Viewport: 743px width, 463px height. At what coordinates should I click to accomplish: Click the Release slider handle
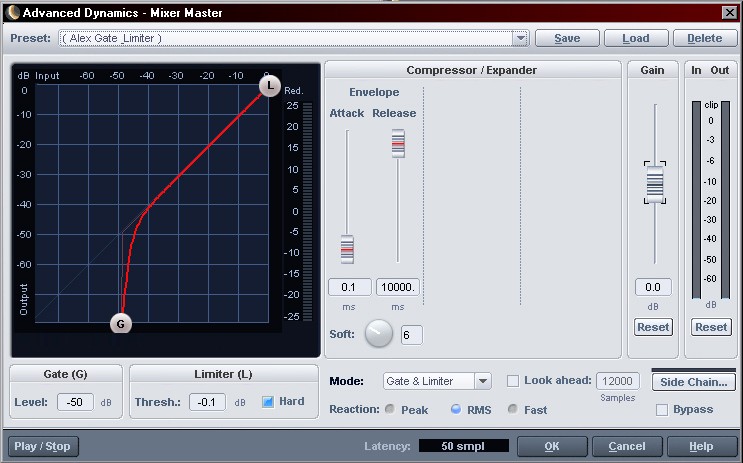click(398, 143)
